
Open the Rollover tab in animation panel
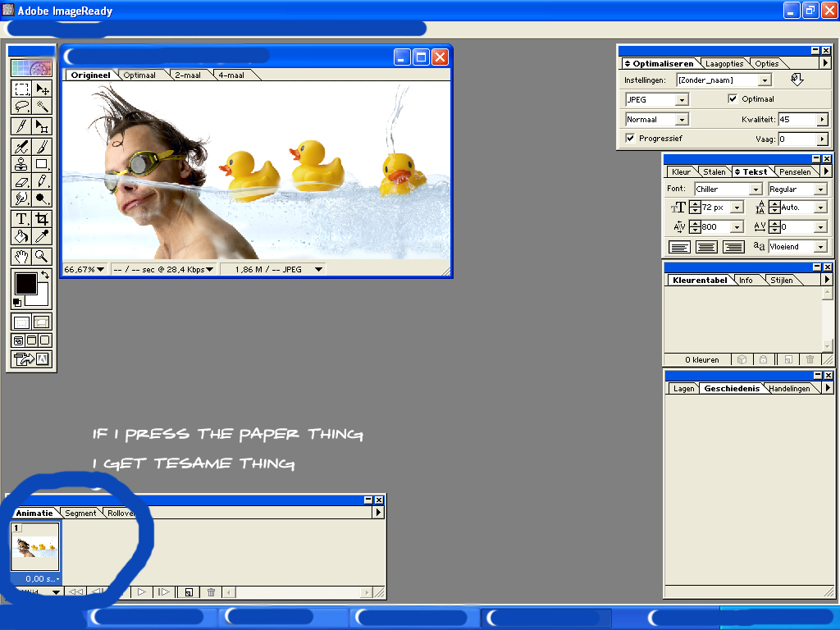point(120,513)
